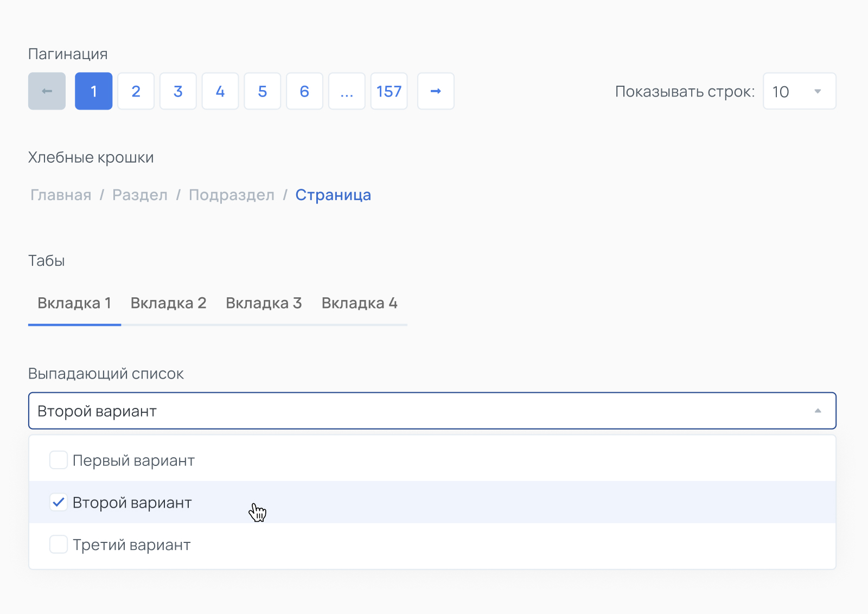Viewport: 868px width, 614px height.
Task: Click the Показывать строк label
Action: click(685, 92)
